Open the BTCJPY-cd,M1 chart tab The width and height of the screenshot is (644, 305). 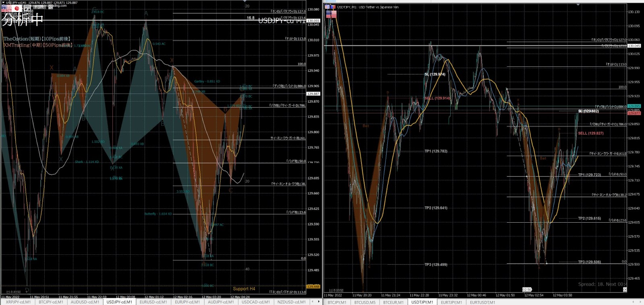(x=51, y=302)
